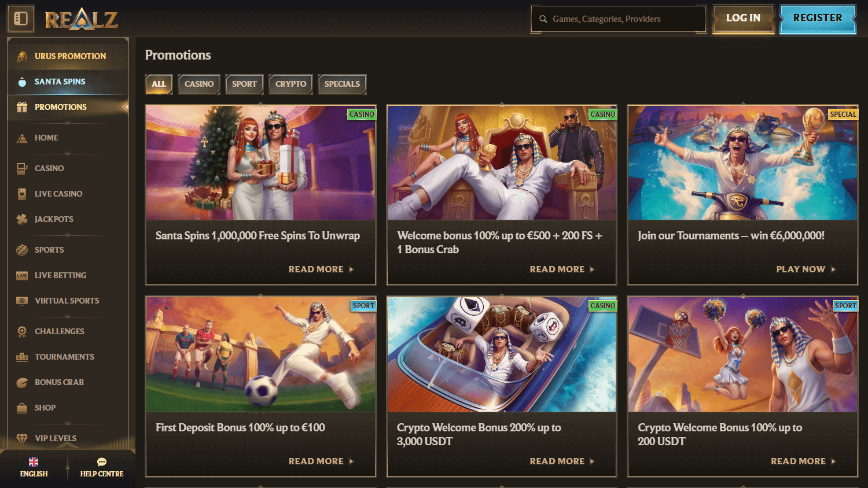Click the Tournaments icon in the sidebar
This screenshot has width=868, height=488.
[21, 357]
